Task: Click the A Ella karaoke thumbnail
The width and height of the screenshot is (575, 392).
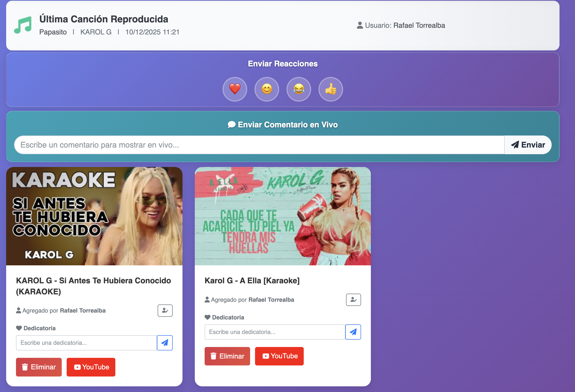Action: click(283, 216)
